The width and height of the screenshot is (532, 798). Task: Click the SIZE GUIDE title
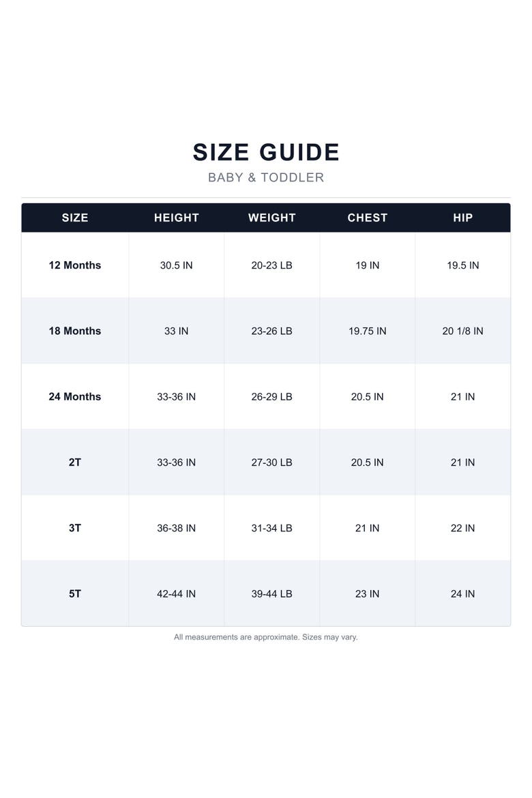[266, 152]
